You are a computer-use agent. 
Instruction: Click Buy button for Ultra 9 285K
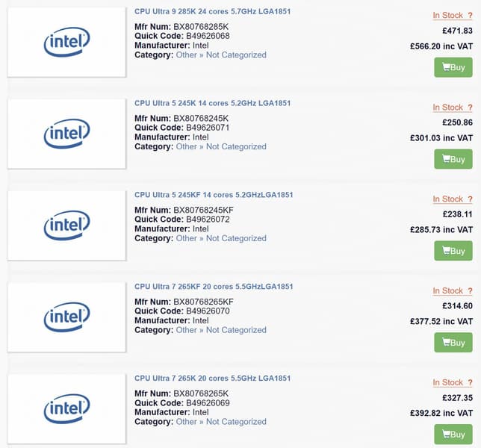point(453,67)
